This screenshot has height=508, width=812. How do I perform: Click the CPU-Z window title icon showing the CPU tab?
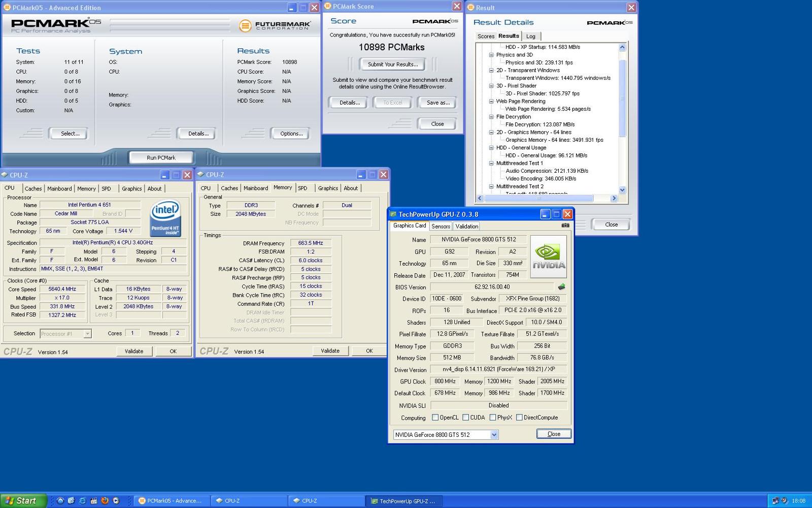pyautogui.click(x=5, y=175)
